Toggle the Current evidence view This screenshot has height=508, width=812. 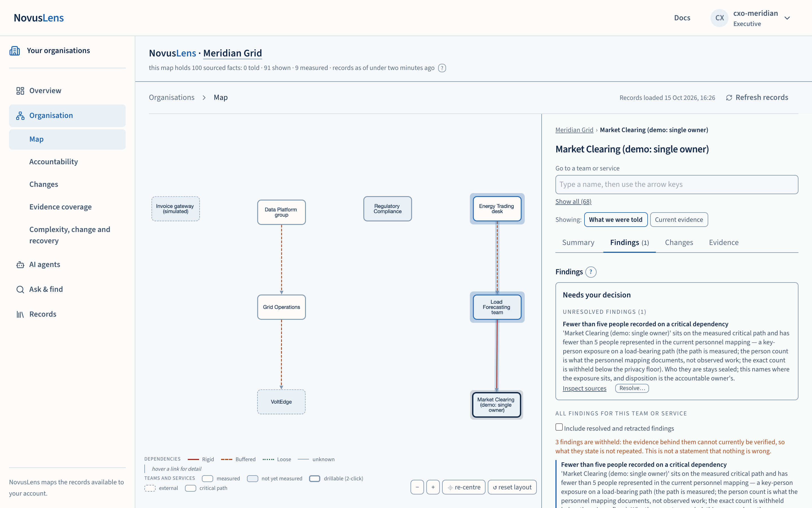coord(679,220)
